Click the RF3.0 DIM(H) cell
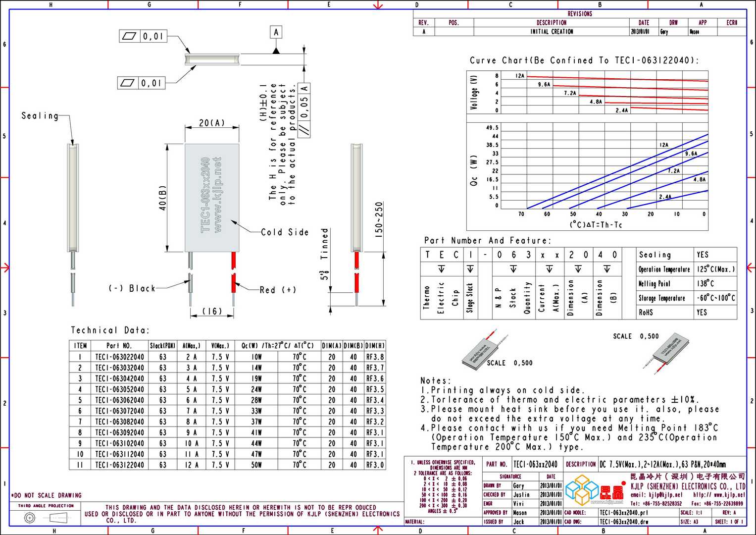 point(375,465)
